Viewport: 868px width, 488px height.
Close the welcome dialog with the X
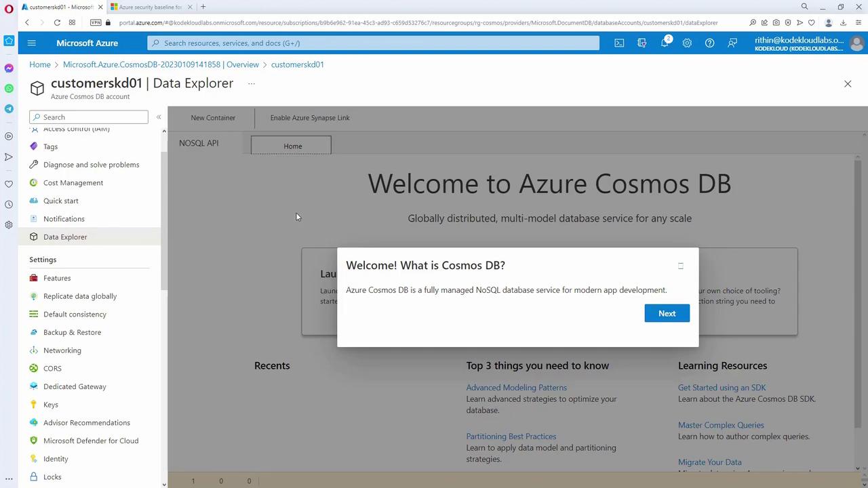(681, 266)
